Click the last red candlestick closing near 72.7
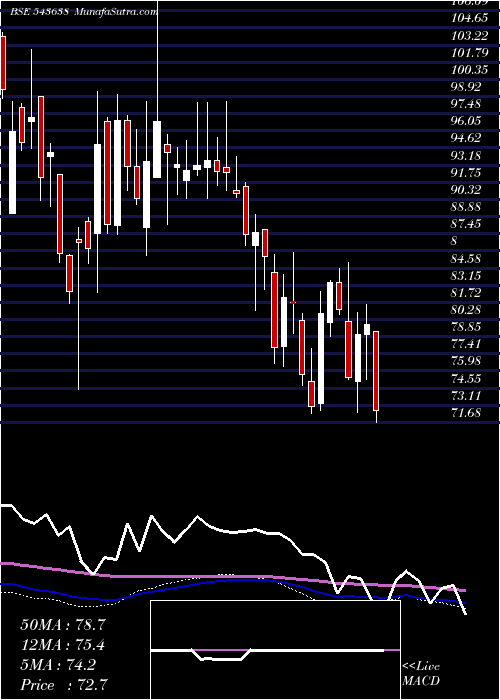 376,371
